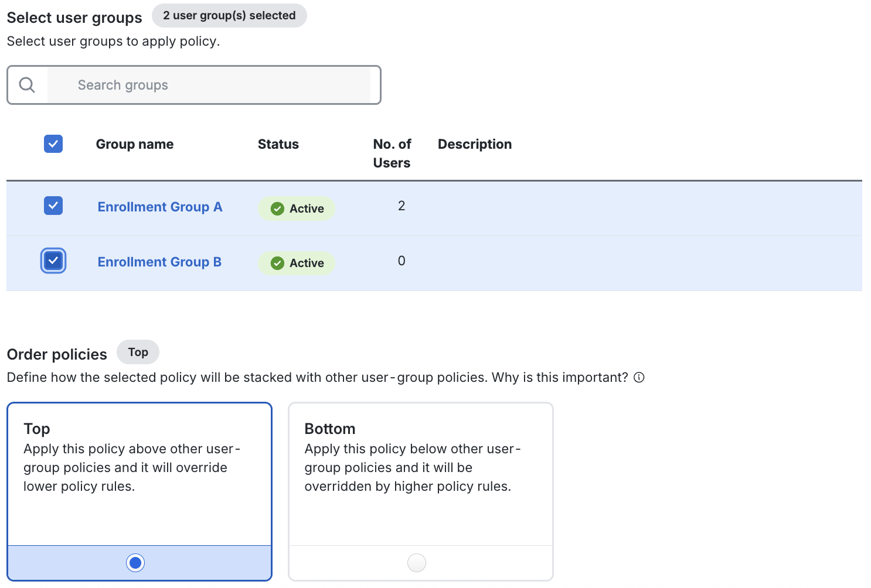
Task: Open the Enrollment Group B details link
Action: [159, 262]
